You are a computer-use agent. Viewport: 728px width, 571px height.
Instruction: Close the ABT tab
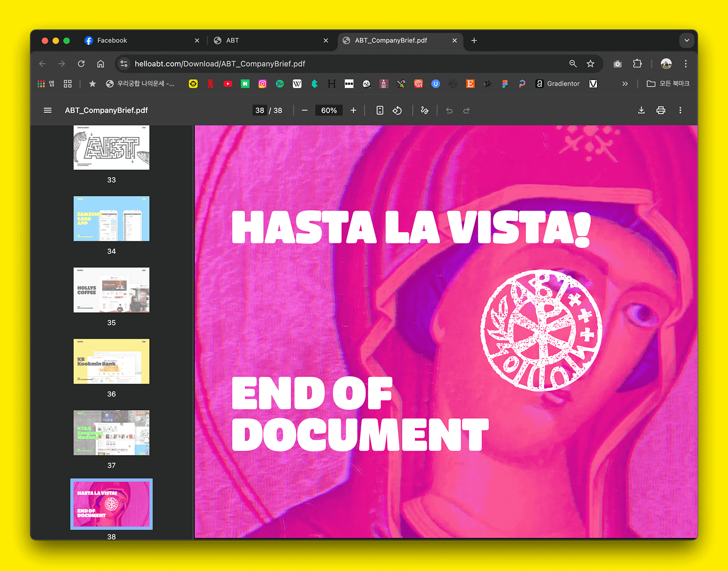pos(326,40)
